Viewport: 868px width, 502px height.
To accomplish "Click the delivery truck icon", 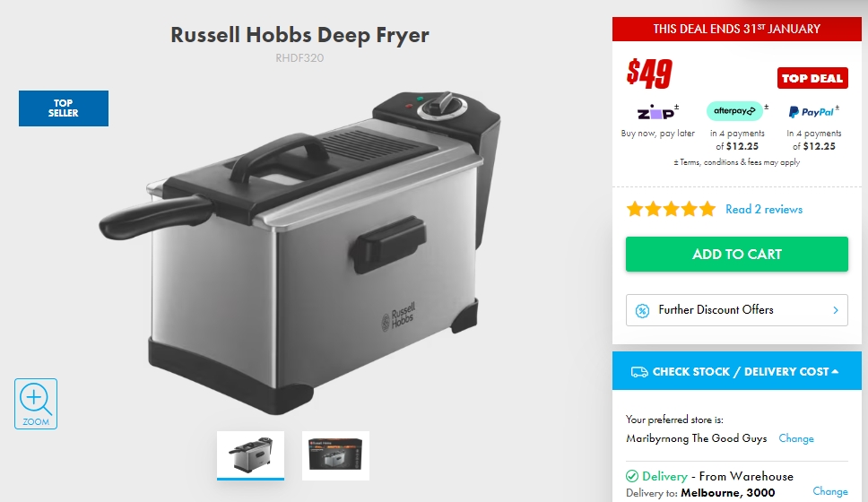I will [639, 372].
